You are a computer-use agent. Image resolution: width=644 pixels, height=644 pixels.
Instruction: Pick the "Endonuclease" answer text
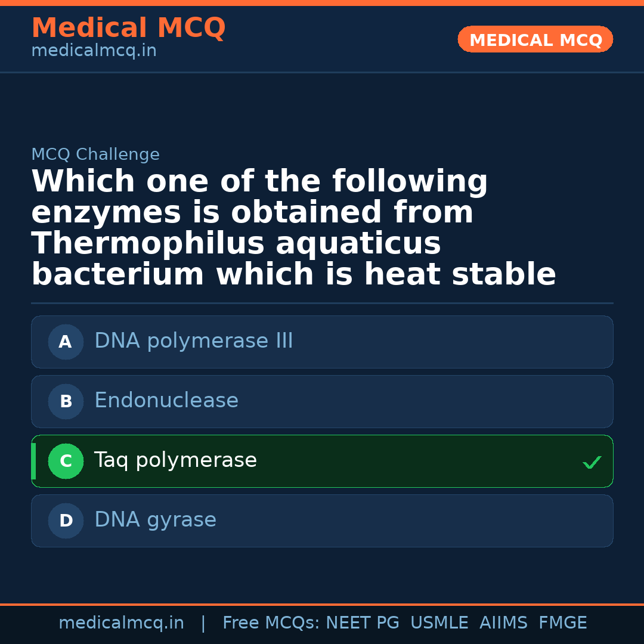pyautogui.click(x=166, y=401)
